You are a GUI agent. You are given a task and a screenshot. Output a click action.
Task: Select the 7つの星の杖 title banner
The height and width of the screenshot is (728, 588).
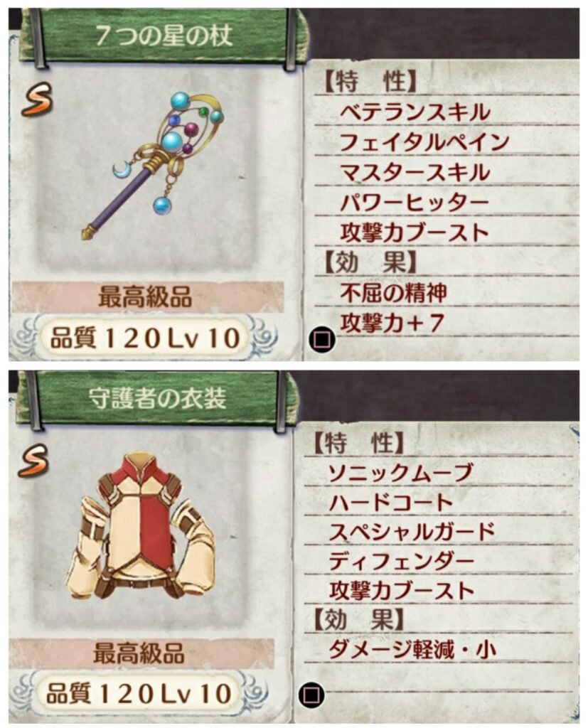(x=164, y=36)
